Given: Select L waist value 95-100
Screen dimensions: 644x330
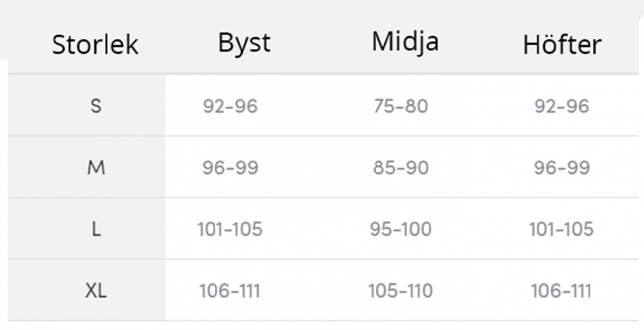Looking at the screenshot, I should point(400,229).
